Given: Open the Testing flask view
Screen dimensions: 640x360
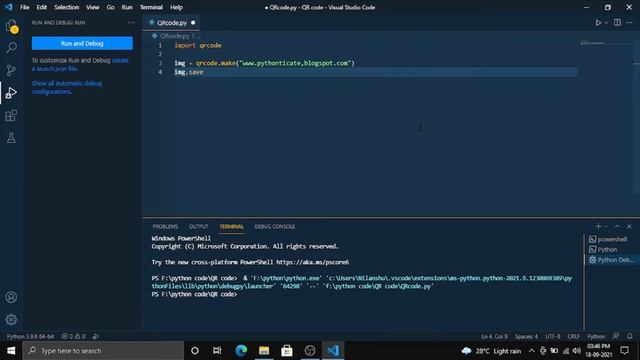Looking at the screenshot, I should pyautogui.click(x=11, y=138).
